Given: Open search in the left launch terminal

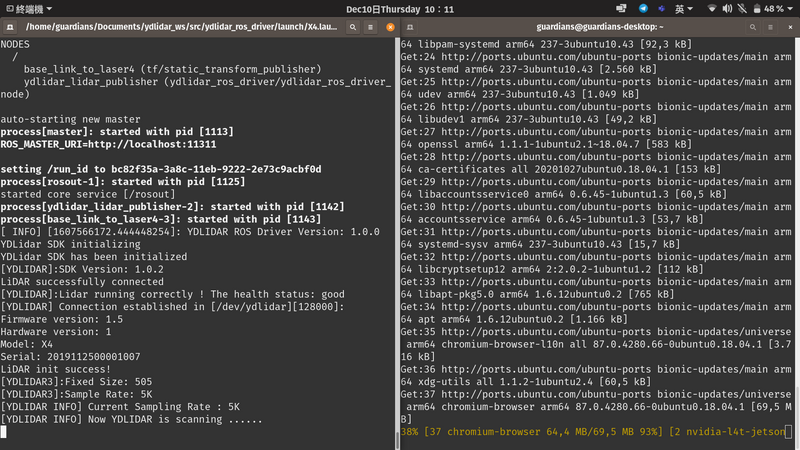Looking at the screenshot, I should point(353,27).
